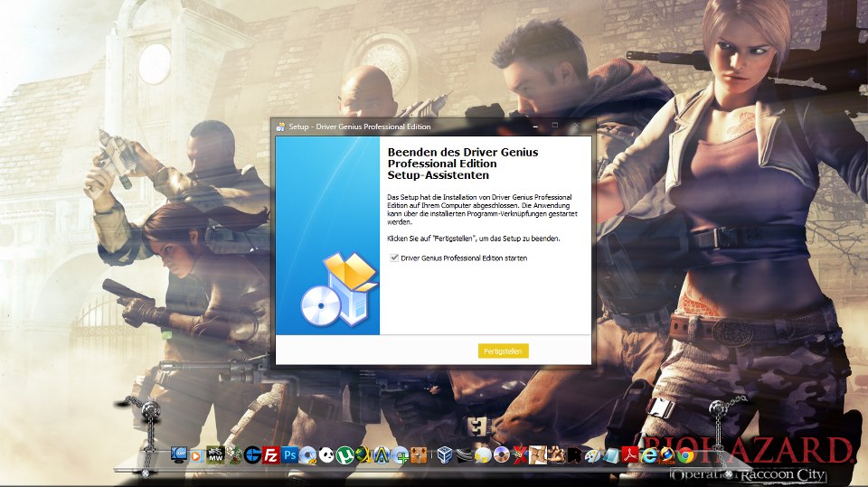Open the Paint palette dock icon
868x487 pixels.
coord(593,454)
